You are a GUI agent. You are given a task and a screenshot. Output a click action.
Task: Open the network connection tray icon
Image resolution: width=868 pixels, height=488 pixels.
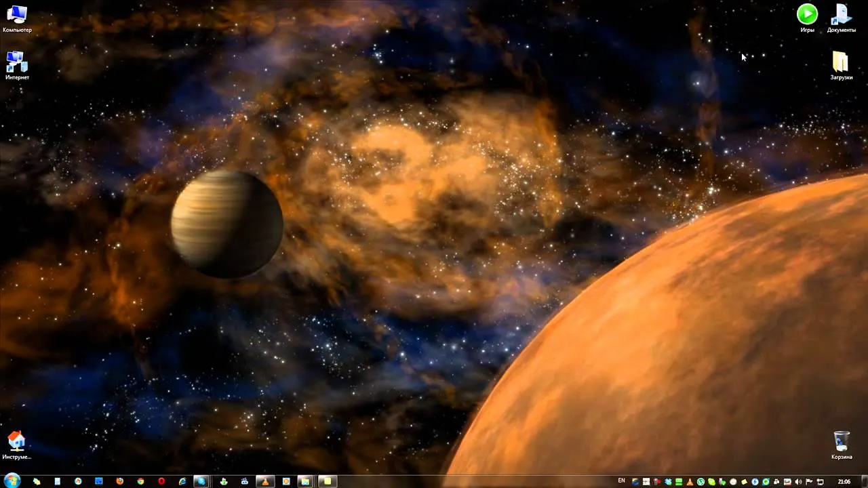820,482
